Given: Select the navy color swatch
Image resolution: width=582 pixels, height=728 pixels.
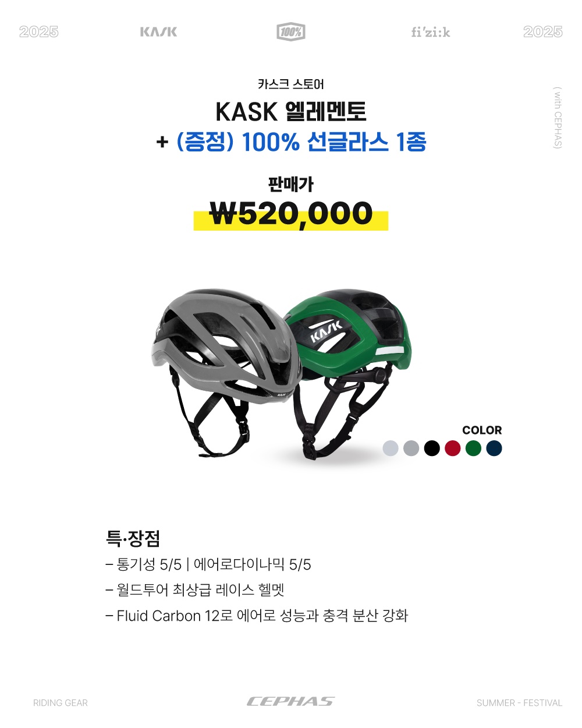Looking at the screenshot, I should 494,448.
